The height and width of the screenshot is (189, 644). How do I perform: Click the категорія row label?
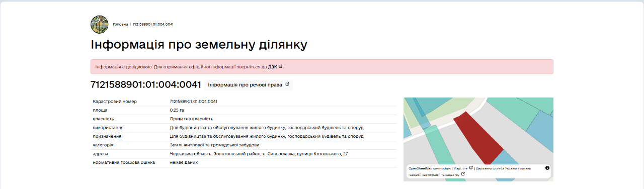tap(103, 145)
